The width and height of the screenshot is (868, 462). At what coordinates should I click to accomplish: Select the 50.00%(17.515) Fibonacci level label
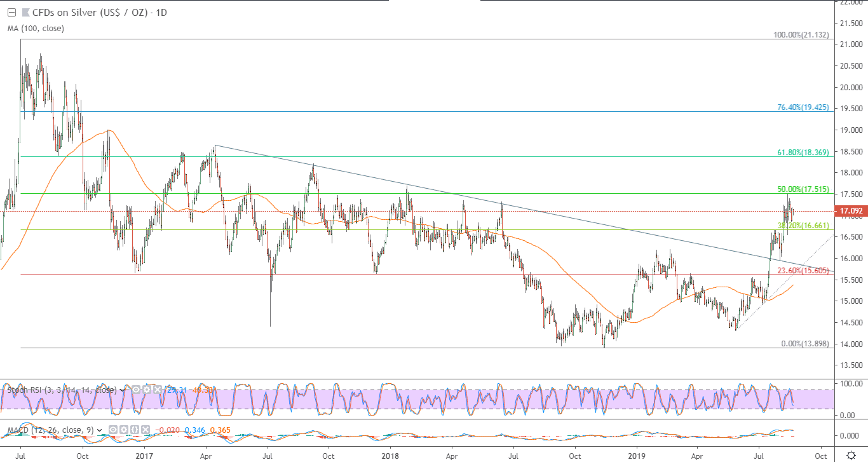(x=804, y=189)
